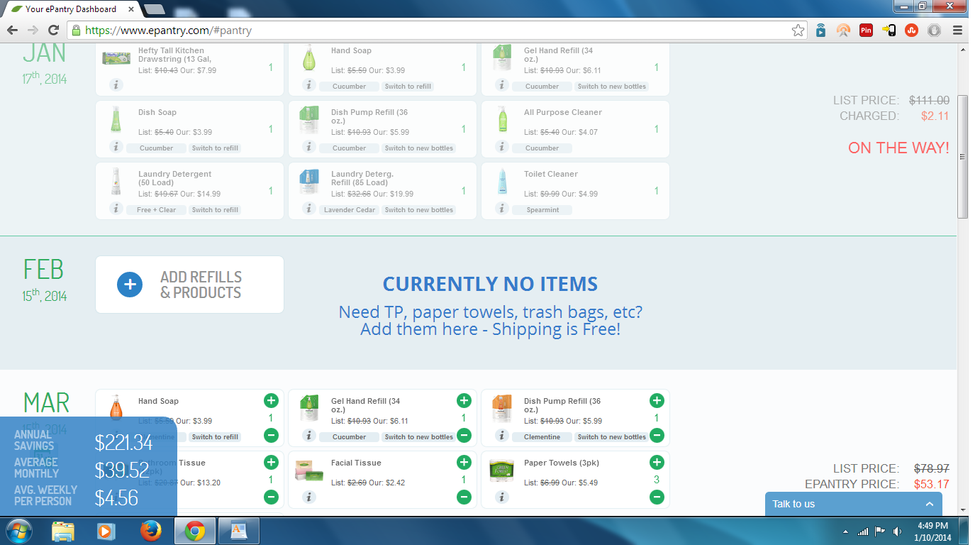Decrease quantity of Paper Towels (3pk)
980x545 pixels.
pyautogui.click(x=657, y=497)
